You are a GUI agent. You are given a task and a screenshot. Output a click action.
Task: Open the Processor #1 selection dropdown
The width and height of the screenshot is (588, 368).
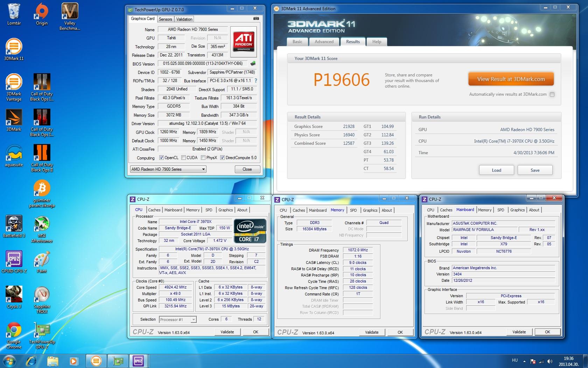tap(178, 319)
